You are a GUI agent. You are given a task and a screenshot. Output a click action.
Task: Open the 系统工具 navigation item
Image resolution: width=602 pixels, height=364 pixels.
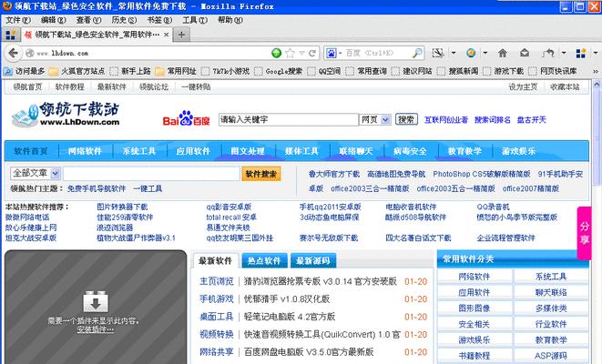139,151
